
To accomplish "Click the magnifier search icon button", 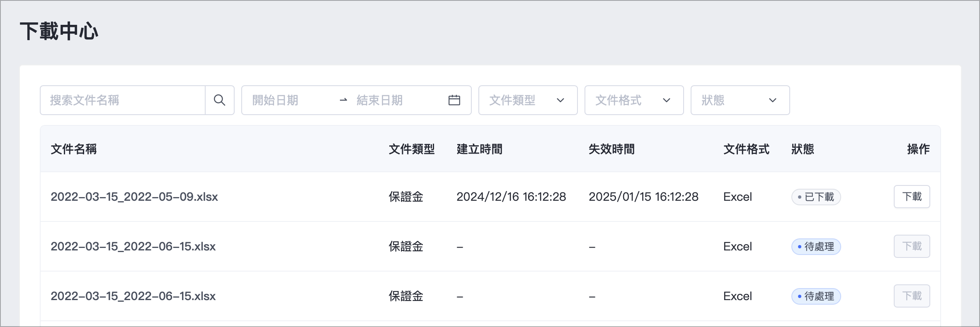I will tap(220, 100).
